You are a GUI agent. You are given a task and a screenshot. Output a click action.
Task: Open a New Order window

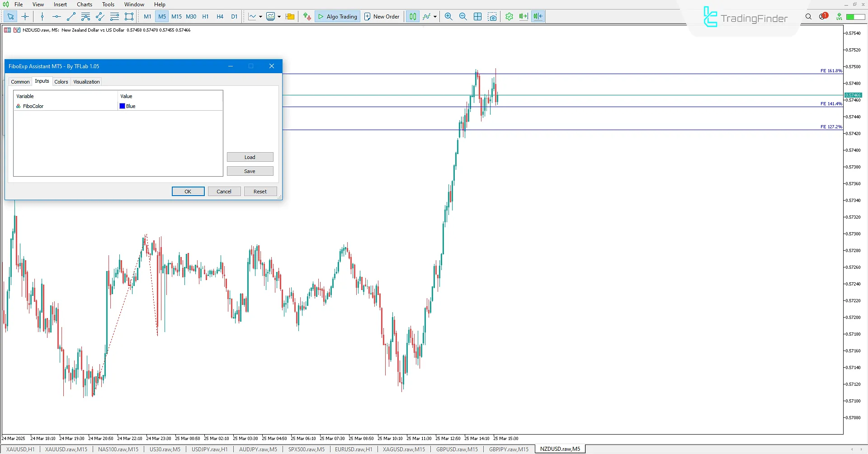point(382,16)
